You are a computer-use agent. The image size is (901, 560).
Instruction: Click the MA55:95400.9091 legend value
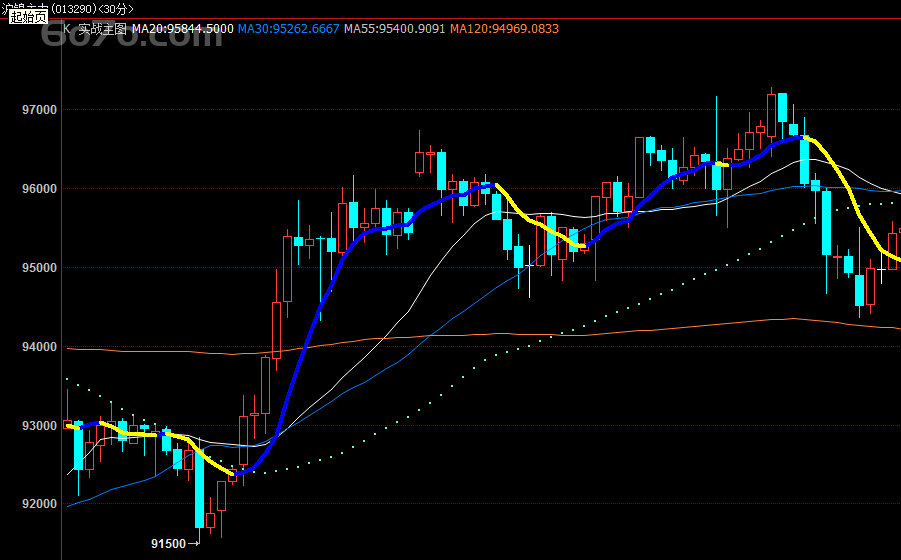click(394, 29)
